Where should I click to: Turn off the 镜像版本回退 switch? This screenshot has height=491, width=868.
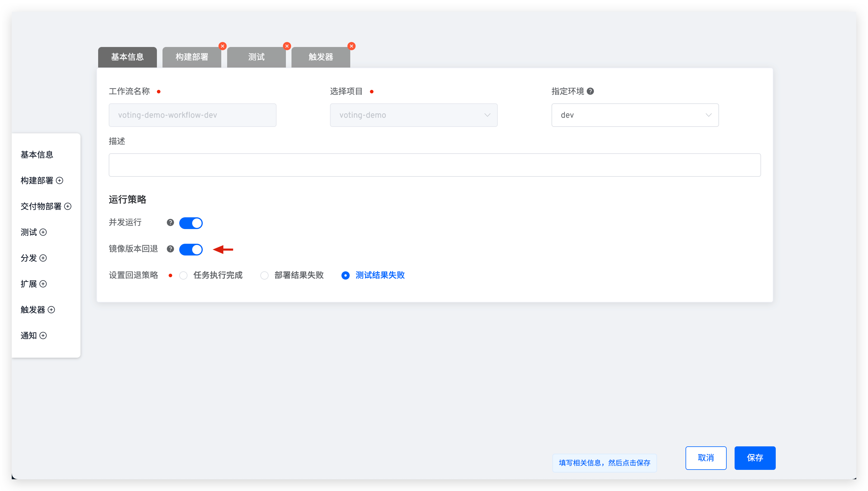pyautogui.click(x=191, y=249)
